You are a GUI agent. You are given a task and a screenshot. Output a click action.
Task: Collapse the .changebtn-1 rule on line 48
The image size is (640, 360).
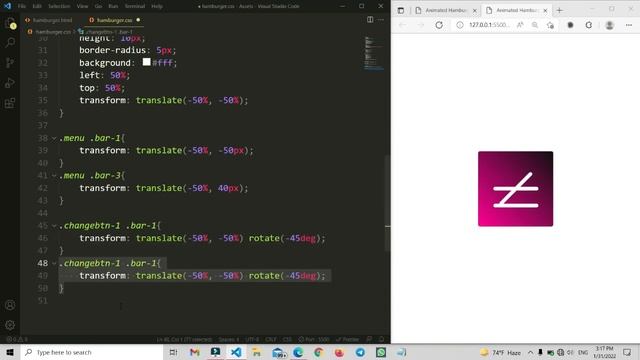click(54, 263)
